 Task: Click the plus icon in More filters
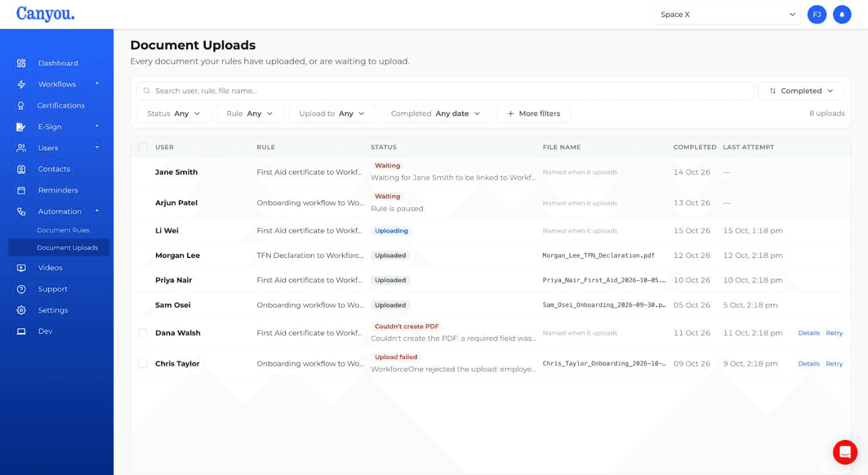coord(511,113)
